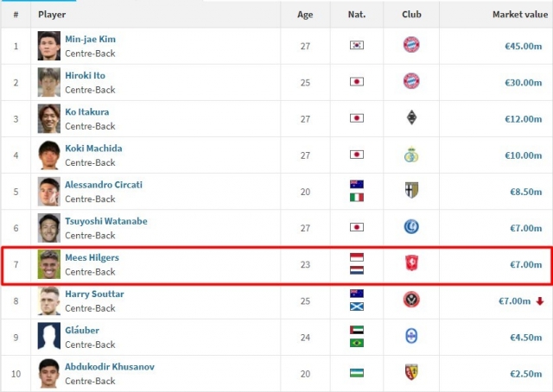Click Bayern Munich crest in Min-jae Kim row
The height and width of the screenshot is (392, 553).
[x=411, y=45]
